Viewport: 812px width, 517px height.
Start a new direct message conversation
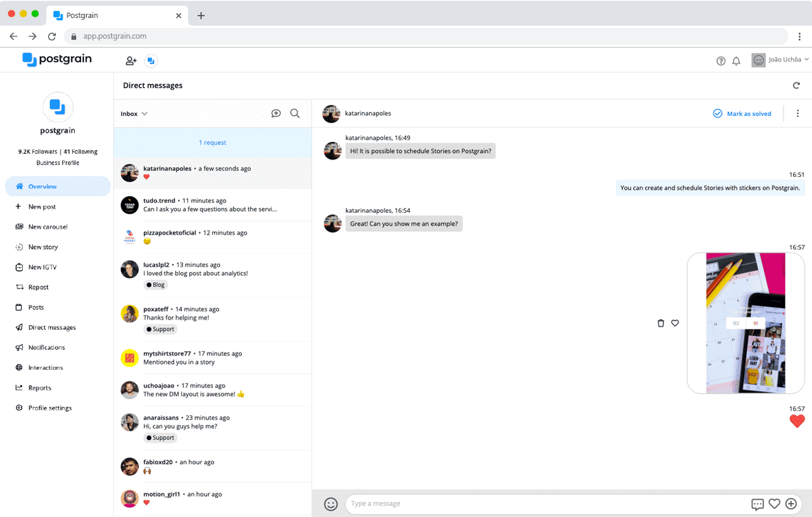click(x=276, y=113)
